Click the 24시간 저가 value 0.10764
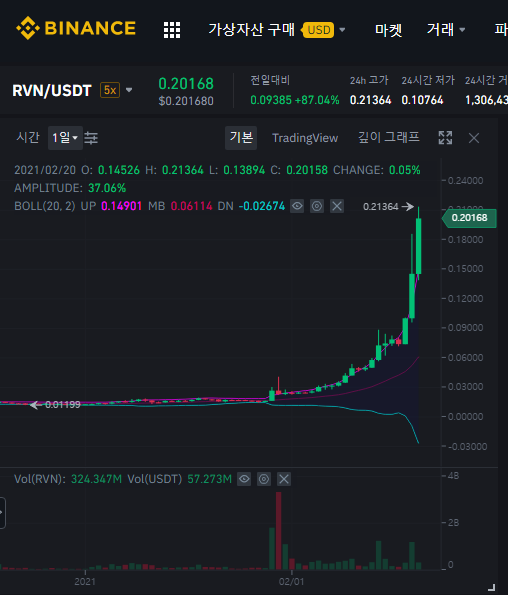Viewport: 508px width, 595px height. [422, 100]
